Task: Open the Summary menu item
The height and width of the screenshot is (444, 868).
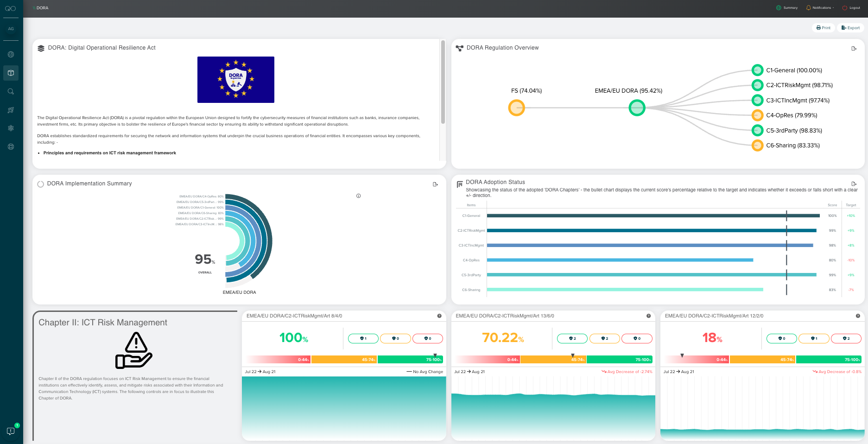Action: [x=787, y=8]
